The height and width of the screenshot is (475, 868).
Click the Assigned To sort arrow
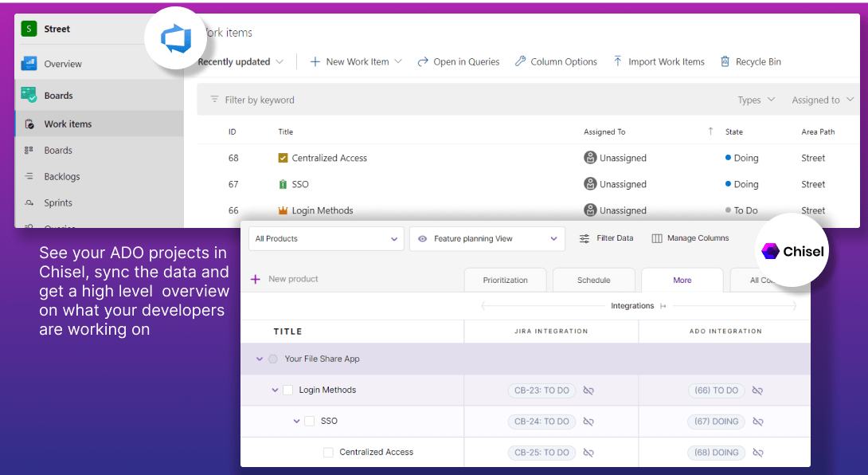click(710, 132)
